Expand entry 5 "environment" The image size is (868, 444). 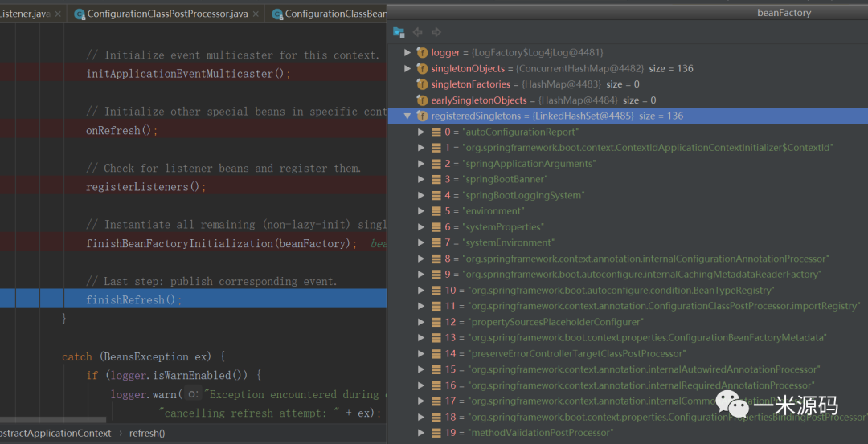coord(421,211)
